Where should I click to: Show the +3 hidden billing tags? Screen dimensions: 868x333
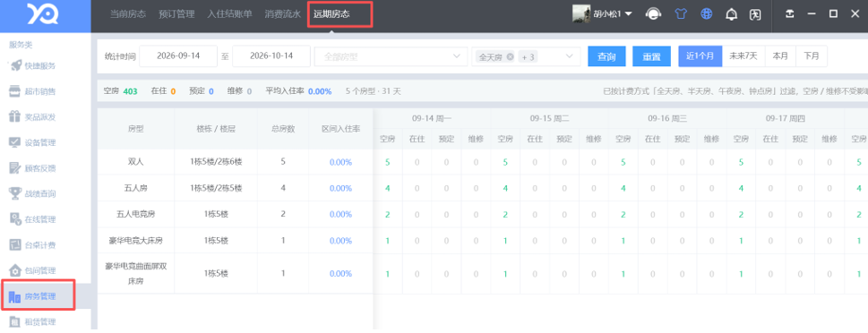pyautogui.click(x=529, y=56)
